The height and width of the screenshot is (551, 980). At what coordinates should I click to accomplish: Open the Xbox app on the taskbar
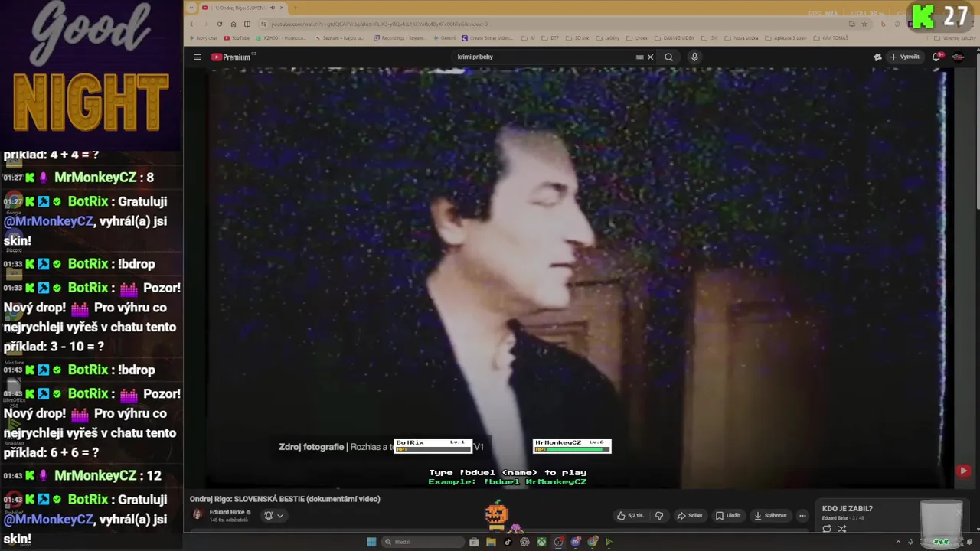tap(541, 542)
